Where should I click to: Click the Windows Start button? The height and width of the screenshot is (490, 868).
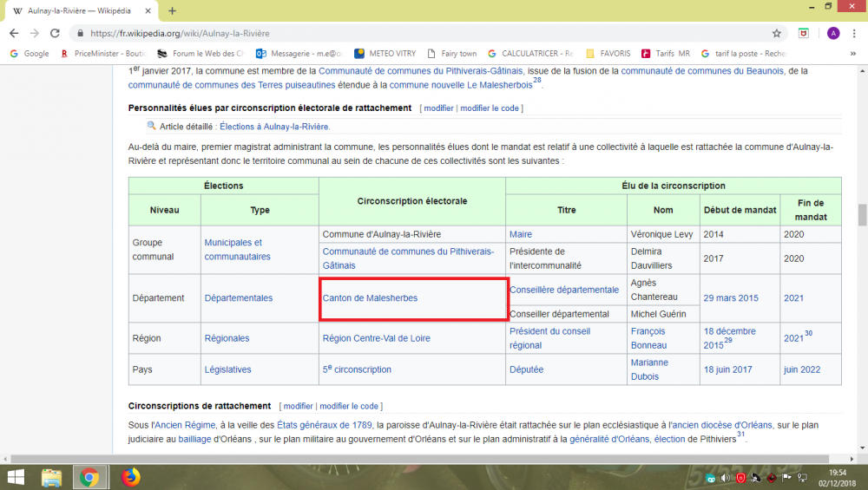click(16, 477)
